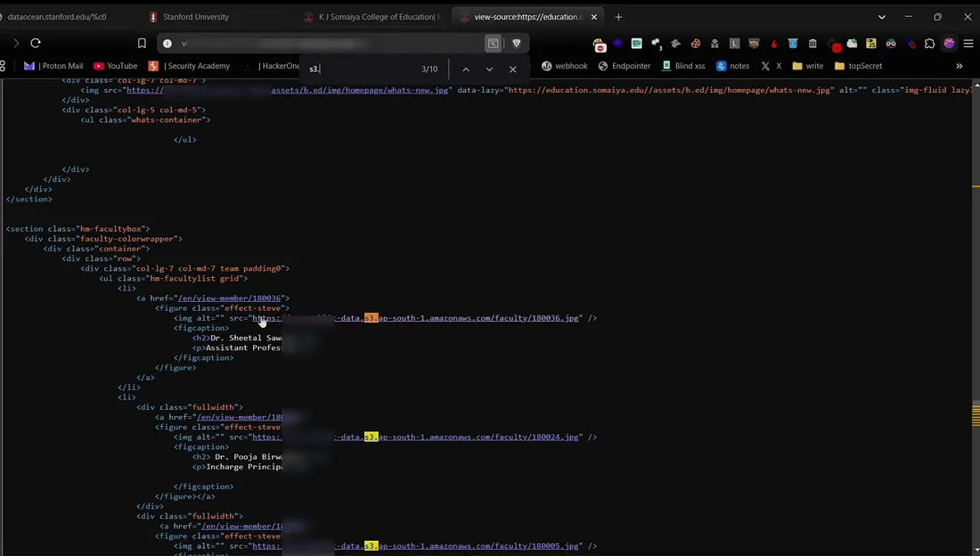The height and width of the screenshot is (556, 980).
Task: Switch to K J Somaiya College tab
Action: click(375, 17)
